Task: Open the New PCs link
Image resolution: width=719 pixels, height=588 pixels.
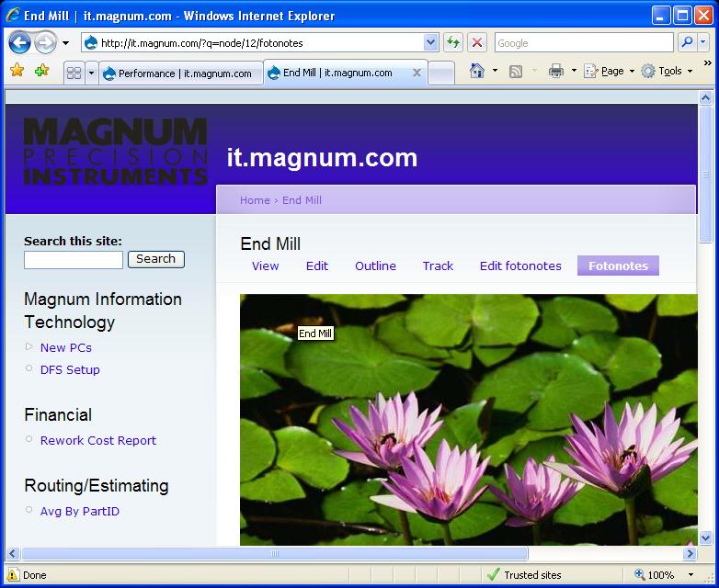Action: coord(66,348)
